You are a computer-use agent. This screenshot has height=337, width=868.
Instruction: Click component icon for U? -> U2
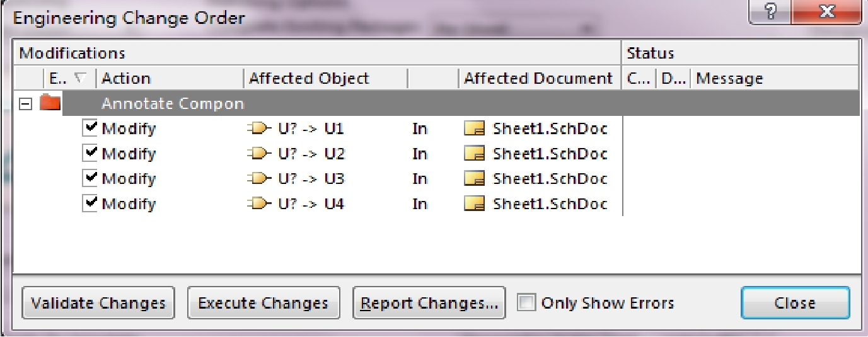[259, 154]
